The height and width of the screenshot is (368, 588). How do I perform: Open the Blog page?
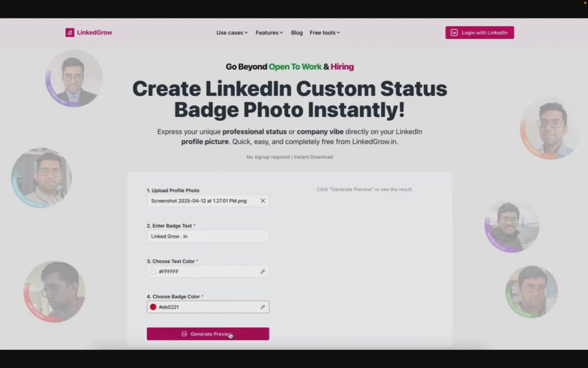coord(297,33)
